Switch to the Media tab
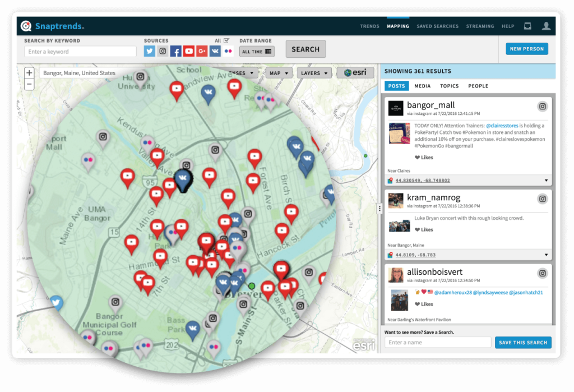Image resolution: width=574 pixels, height=392 pixels. pos(422,86)
